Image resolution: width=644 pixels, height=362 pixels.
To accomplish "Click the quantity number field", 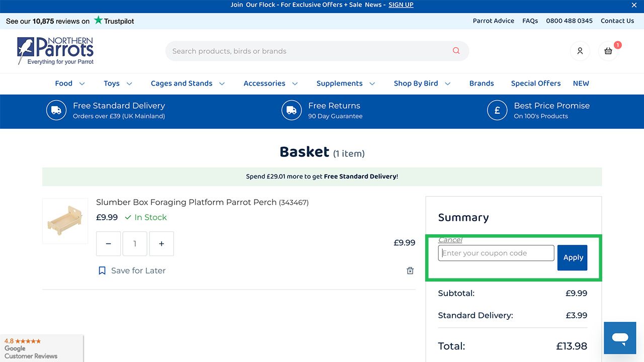I will click(135, 244).
